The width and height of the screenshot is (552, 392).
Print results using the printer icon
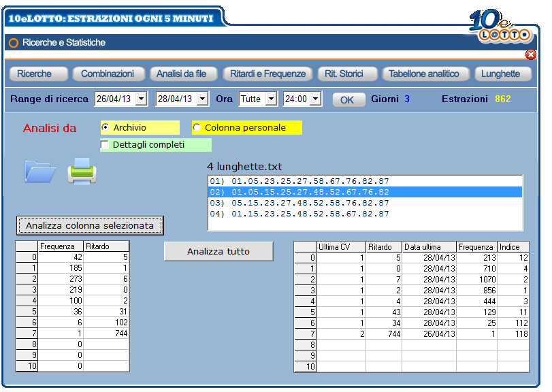(x=82, y=171)
